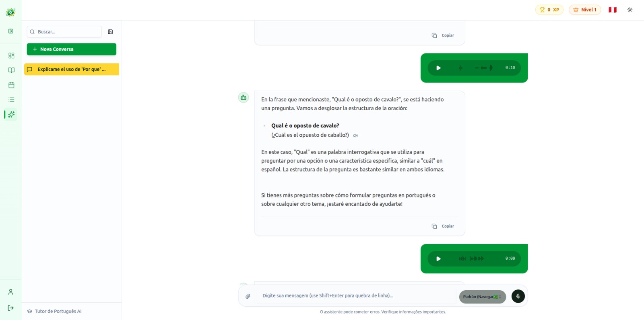Screen dimensions: 644x320
Task: Open the language flag selector
Action: coord(613,10)
